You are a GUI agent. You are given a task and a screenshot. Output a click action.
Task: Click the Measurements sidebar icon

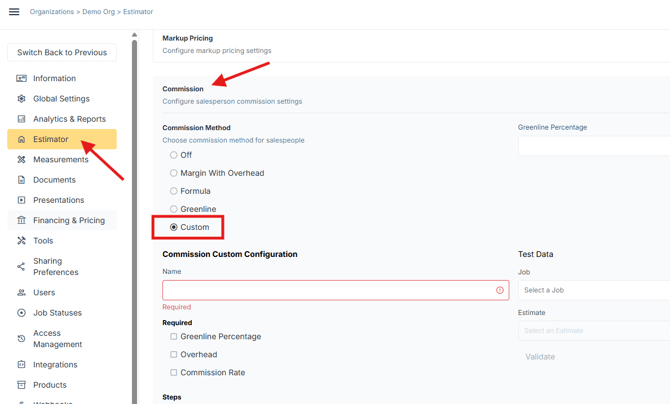[x=21, y=160]
